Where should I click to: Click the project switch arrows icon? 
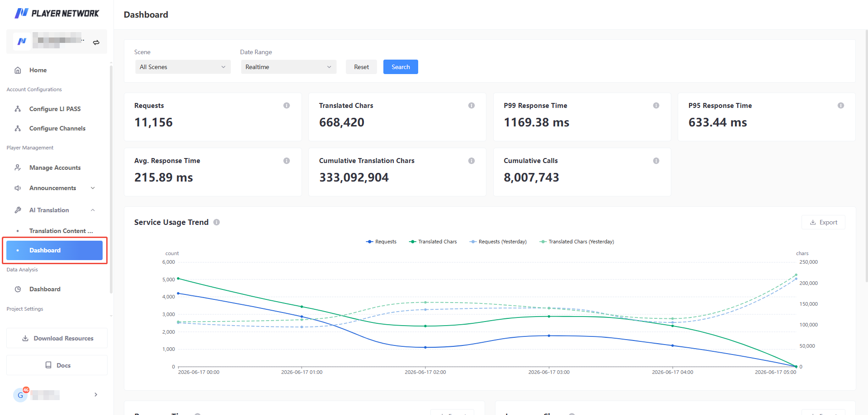pos(96,42)
